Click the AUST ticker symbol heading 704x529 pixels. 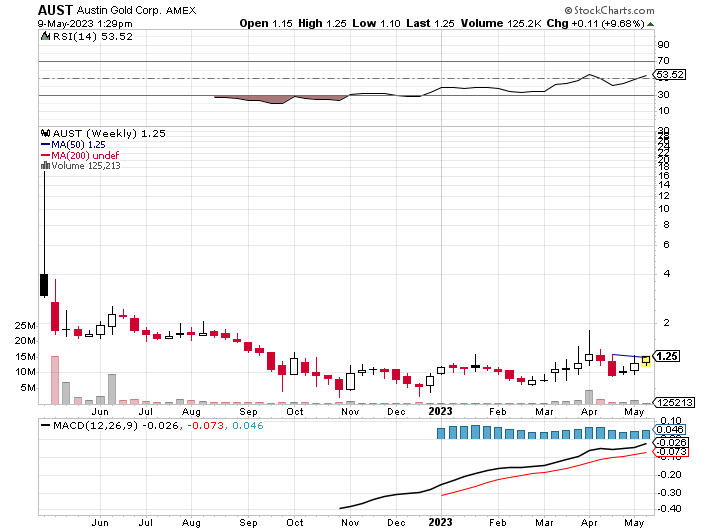(x=55, y=10)
